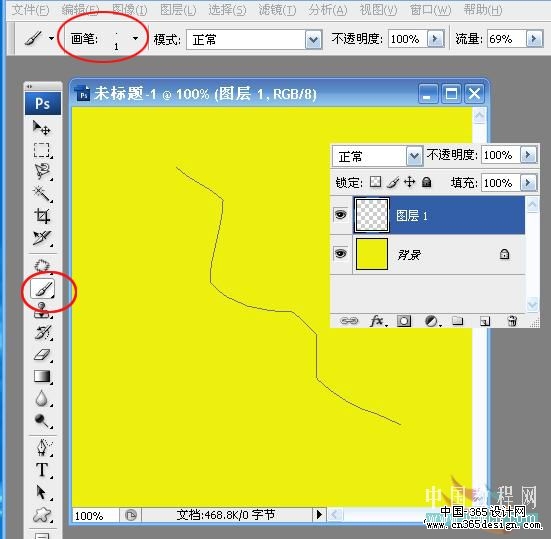Select the Pen tool

(43, 448)
